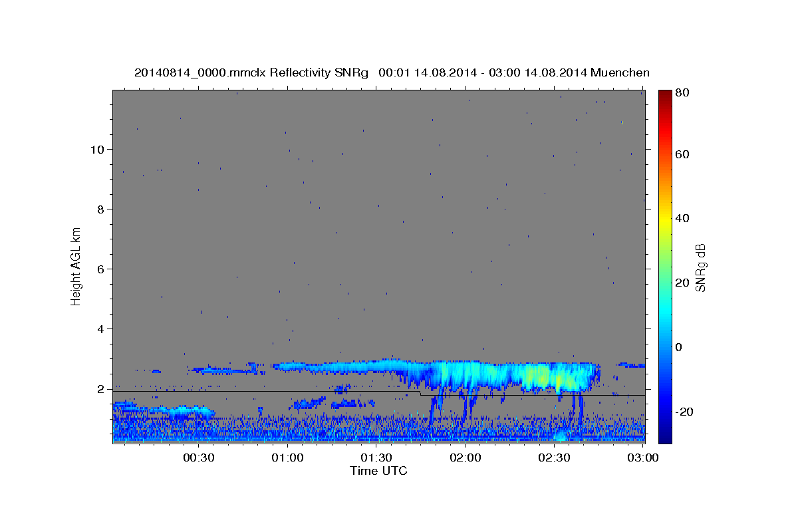Click the height tick label '4'
Image resolution: width=798 pixels, height=532 pixels.
tap(101, 329)
